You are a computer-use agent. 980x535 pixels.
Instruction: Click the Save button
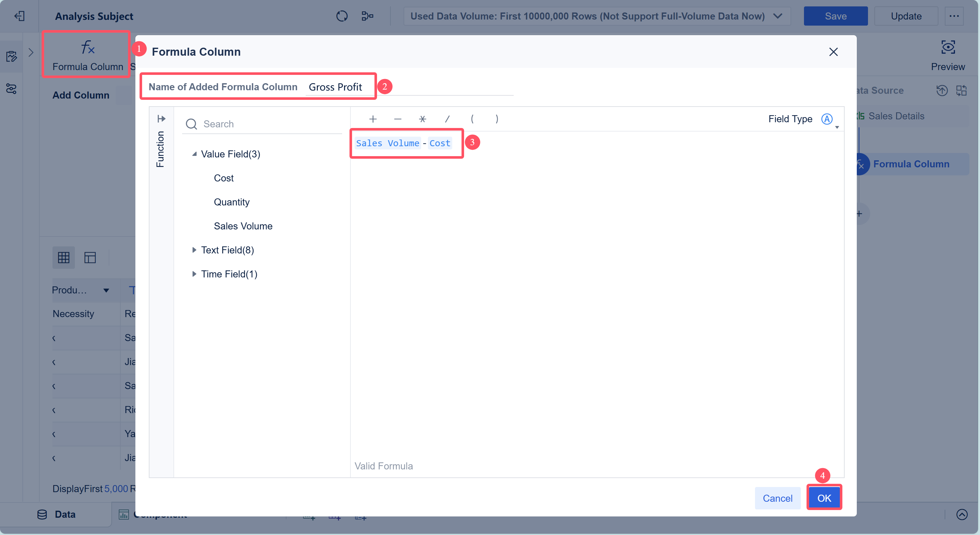click(x=835, y=16)
